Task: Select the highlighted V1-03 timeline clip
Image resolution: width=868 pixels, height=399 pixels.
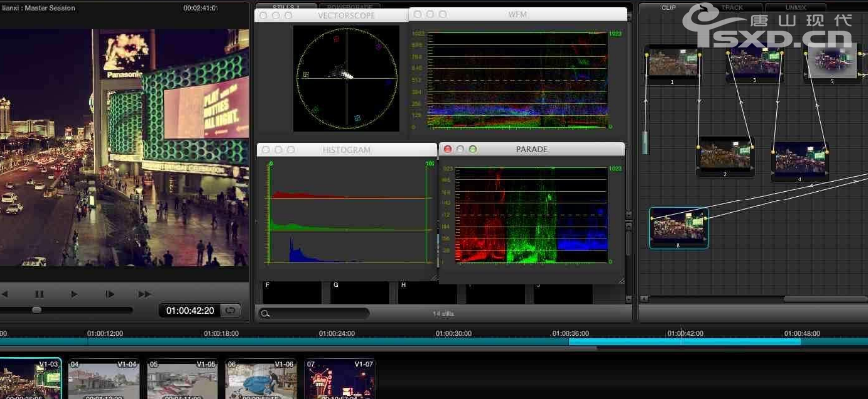Action: [30, 379]
